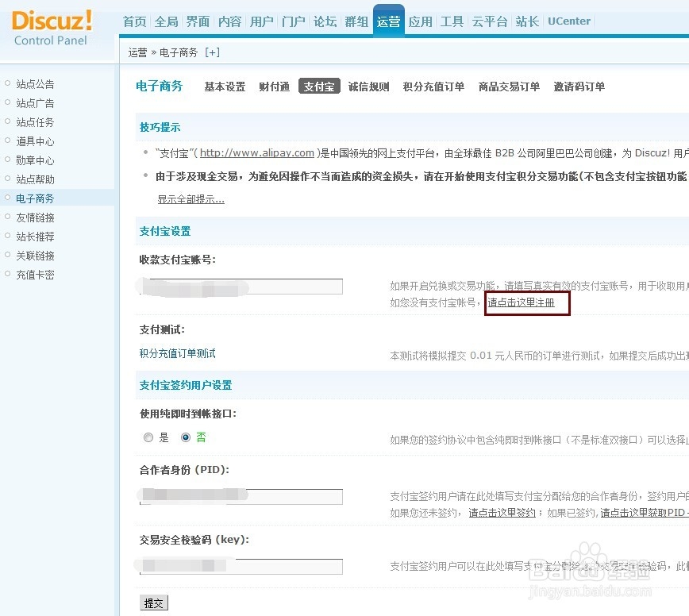Expand 显示全部提示 to show all tips
The width and height of the screenshot is (689, 616).
click(190, 198)
